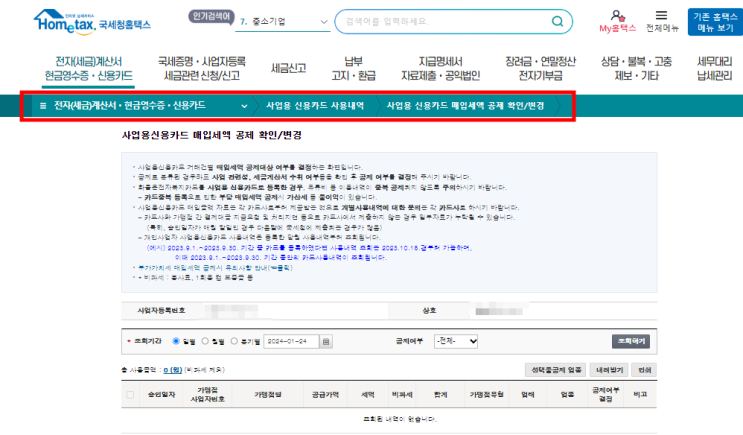Open 세무대리 납세관리 menu
The width and height of the screenshot is (743, 435).
(x=715, y=69)
